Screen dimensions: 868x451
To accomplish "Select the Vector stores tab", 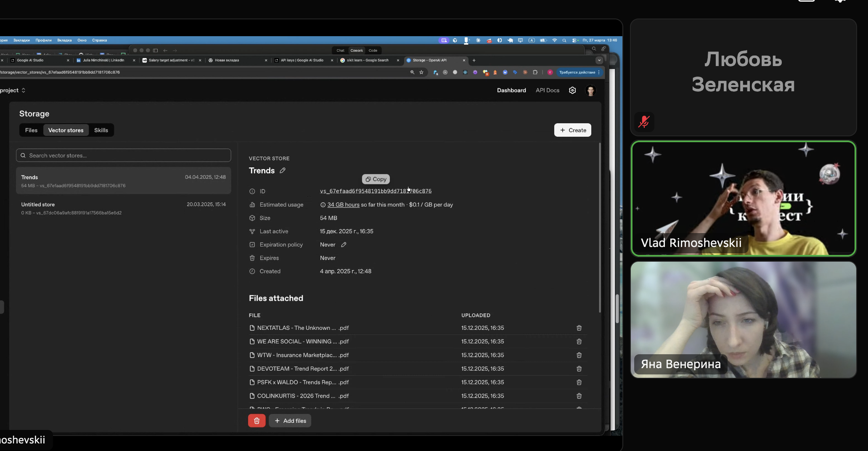I will coord(66,130).
